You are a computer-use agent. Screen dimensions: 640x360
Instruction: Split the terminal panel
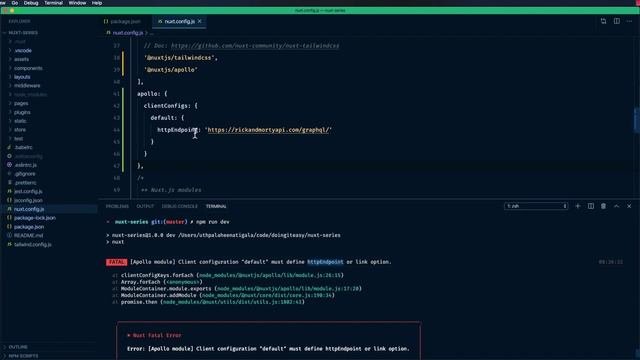pos(591,206)
